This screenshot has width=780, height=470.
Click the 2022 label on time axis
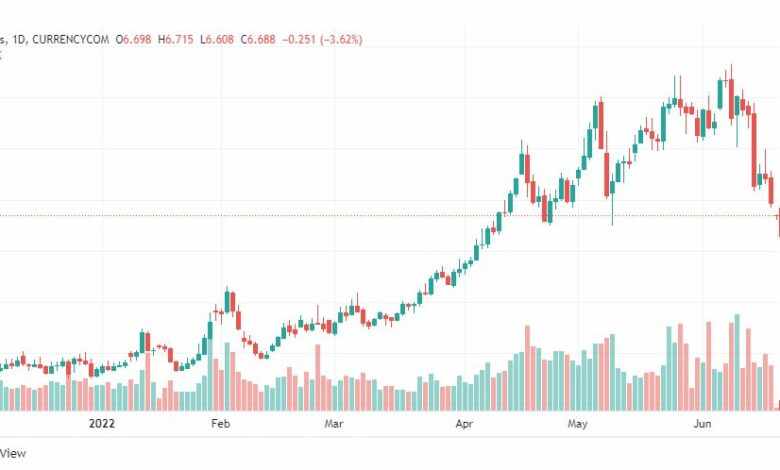pos(102,424)
